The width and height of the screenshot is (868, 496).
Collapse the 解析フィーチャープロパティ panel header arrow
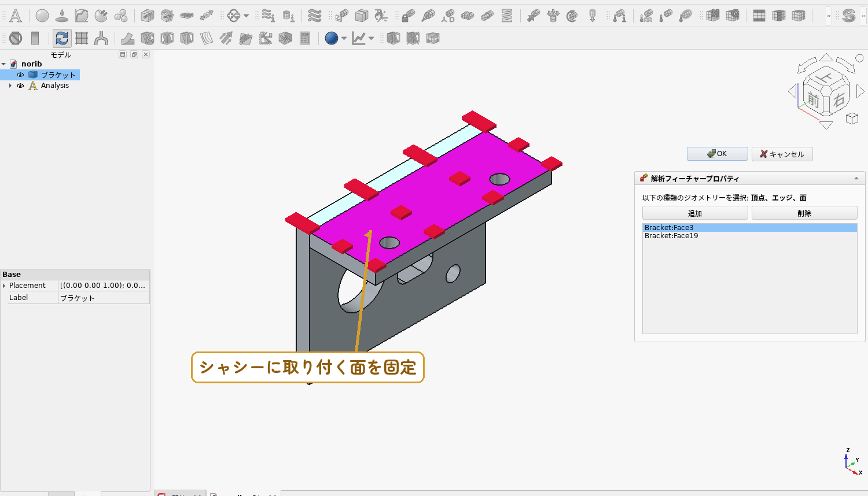click(x=856, y=179)
